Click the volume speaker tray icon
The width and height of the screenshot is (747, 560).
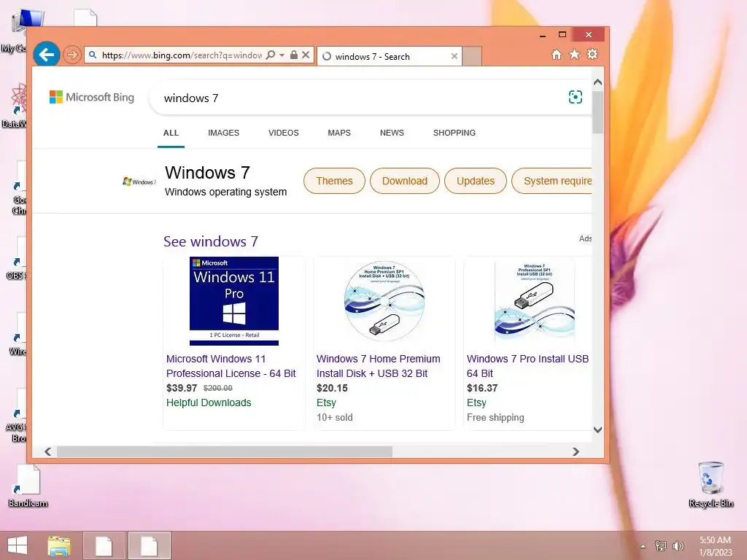[678, 545]
